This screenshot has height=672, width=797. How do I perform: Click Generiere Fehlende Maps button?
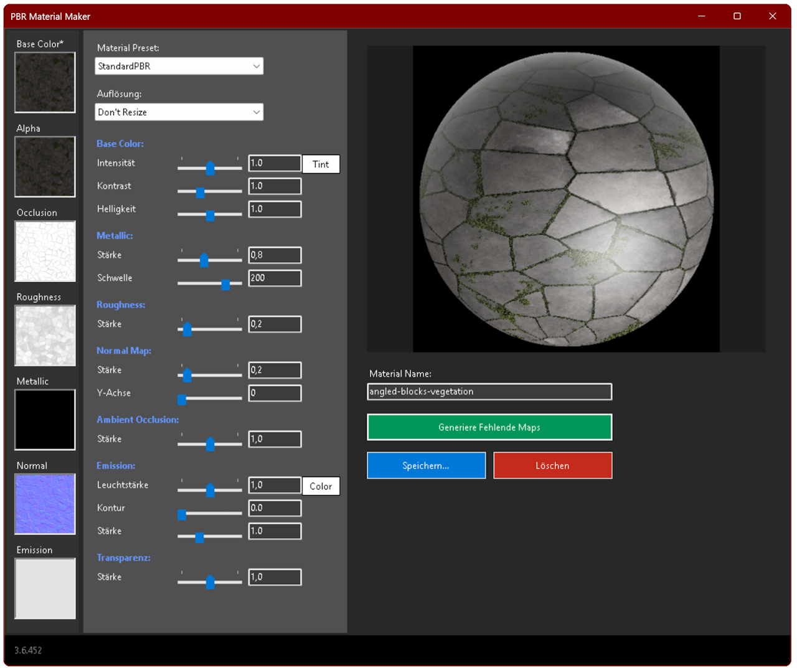[489, 427]
